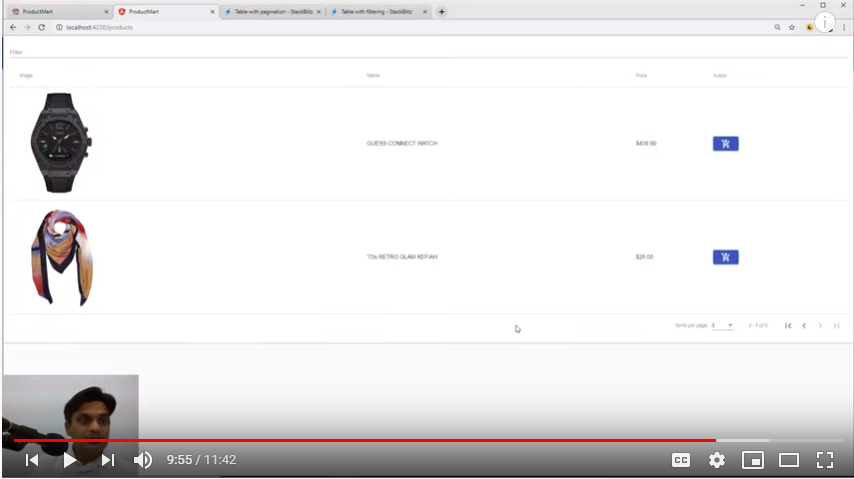Add '70s Retro Glam Kefiah to cart
Screen dimensions: 854x479
[725, 257]
